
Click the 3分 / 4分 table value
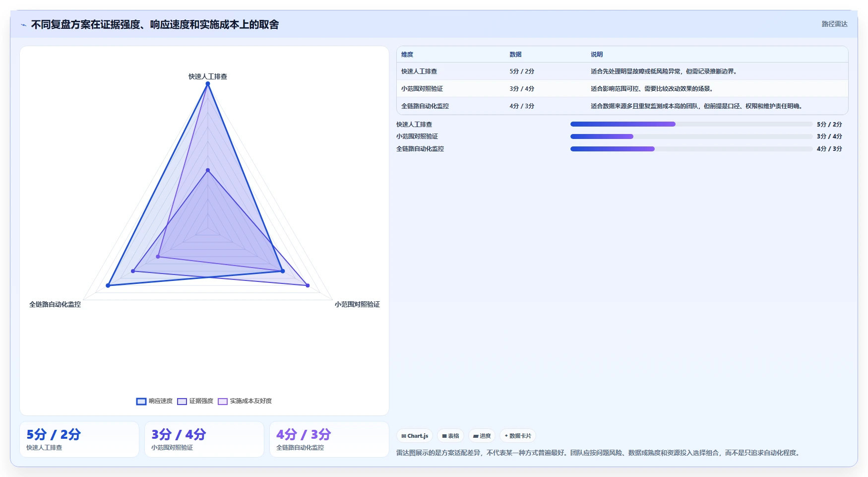click(x=522, y=89)
